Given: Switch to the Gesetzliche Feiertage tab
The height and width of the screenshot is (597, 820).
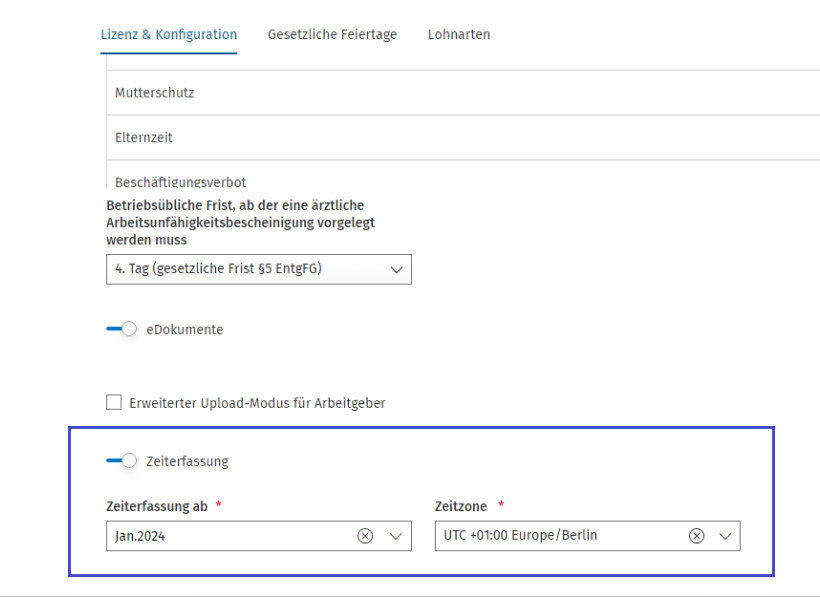Looking at the screenshot, I should [332, 35].
